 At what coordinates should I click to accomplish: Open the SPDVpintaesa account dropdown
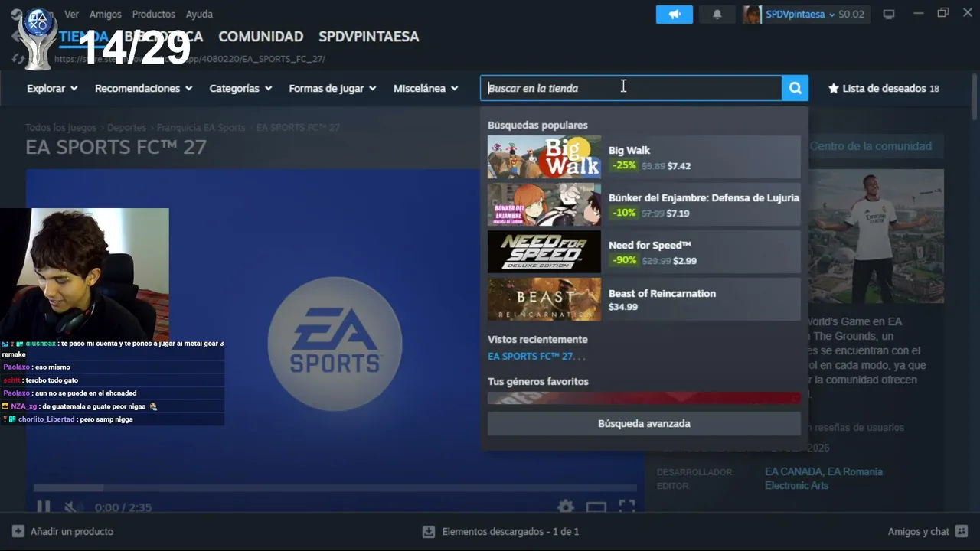coord(800,15)
